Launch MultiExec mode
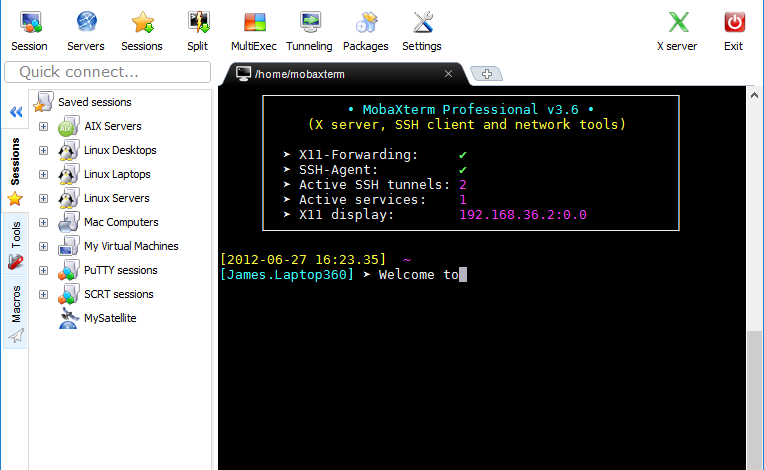 click(x=254, y=31)
